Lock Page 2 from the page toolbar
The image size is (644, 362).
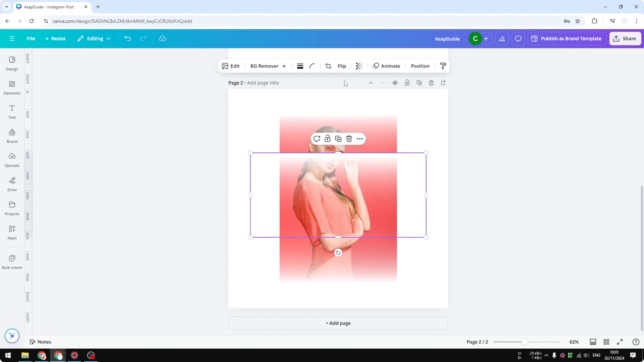(x=407, y=83)
